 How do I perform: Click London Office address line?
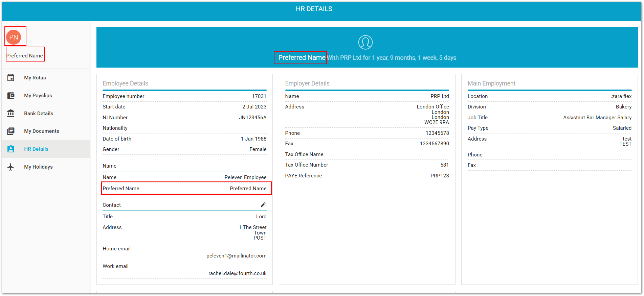(x=433, y=107)
